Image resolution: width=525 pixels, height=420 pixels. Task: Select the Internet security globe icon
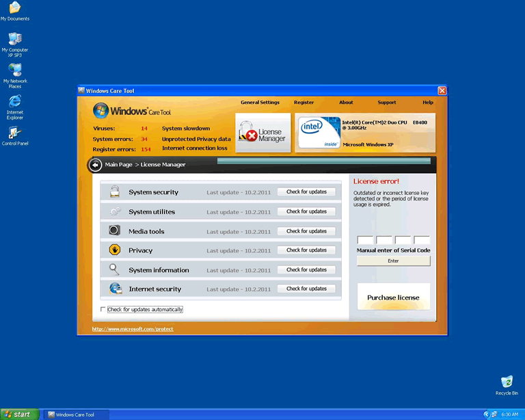115,289
